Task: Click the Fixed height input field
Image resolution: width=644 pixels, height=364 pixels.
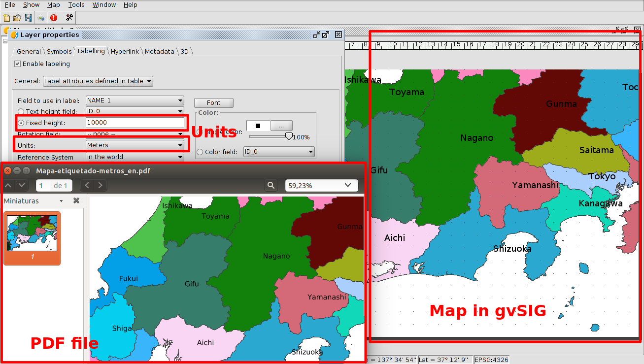Action: pyautogui.click(x=135, y=123)
